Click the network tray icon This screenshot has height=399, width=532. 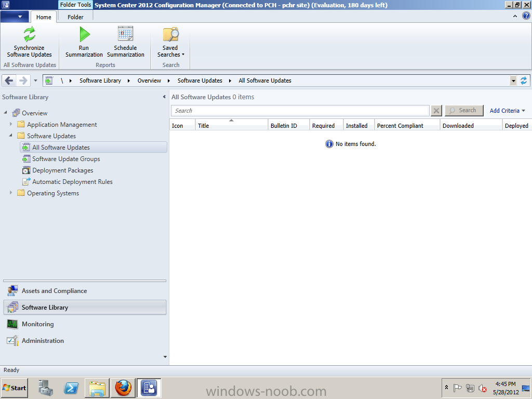point(470,388)
